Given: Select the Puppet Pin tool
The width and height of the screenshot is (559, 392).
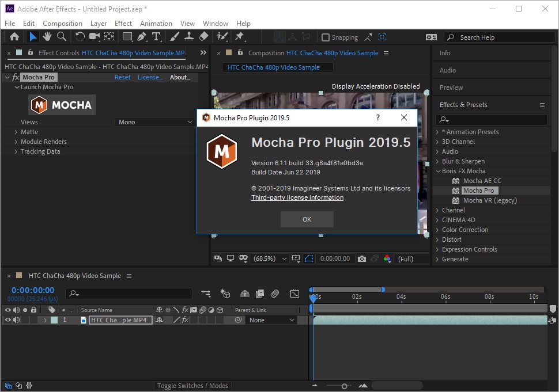Looking at the screenshot, I should (x=240, y=37).
